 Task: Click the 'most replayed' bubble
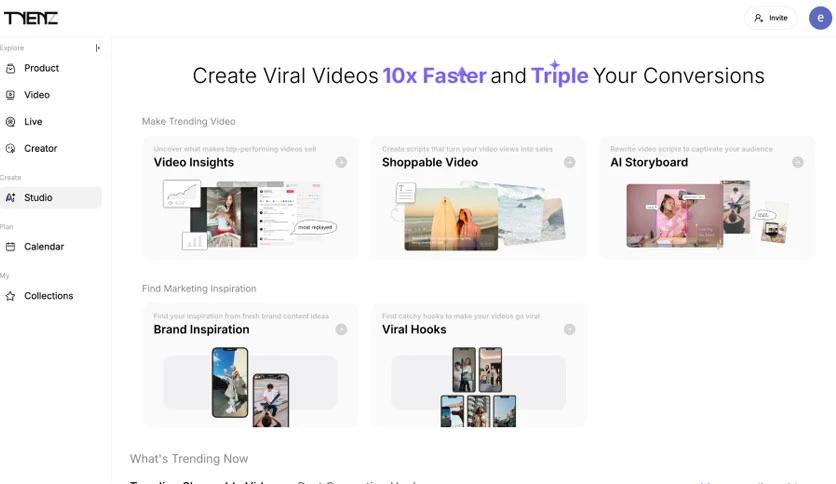pos(315,228)
